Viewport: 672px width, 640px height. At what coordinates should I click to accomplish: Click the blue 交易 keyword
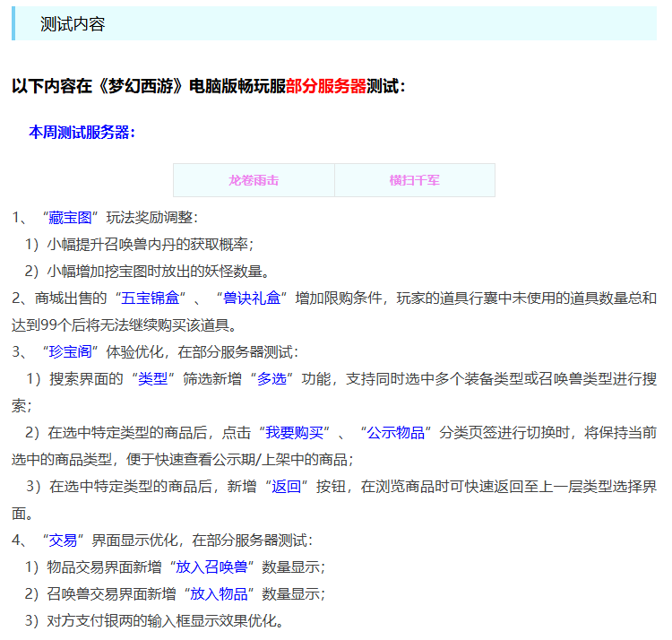click(64, 541)
